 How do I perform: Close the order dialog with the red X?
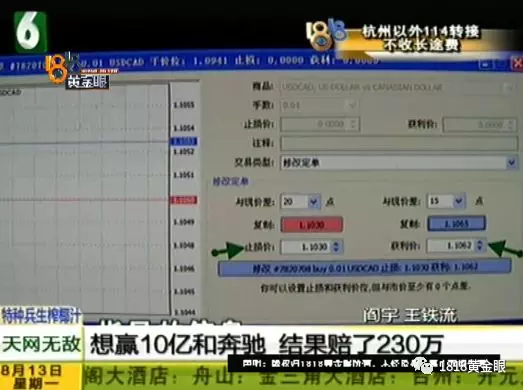click(x=517, y=63)
